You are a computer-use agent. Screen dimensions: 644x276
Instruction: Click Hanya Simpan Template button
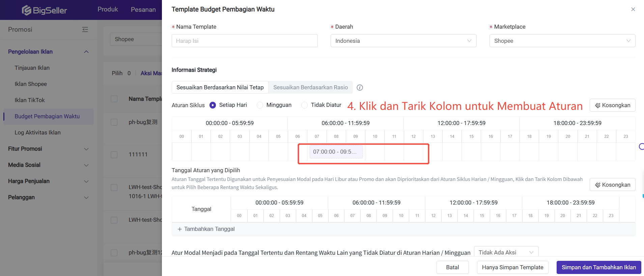click(512, 267)
